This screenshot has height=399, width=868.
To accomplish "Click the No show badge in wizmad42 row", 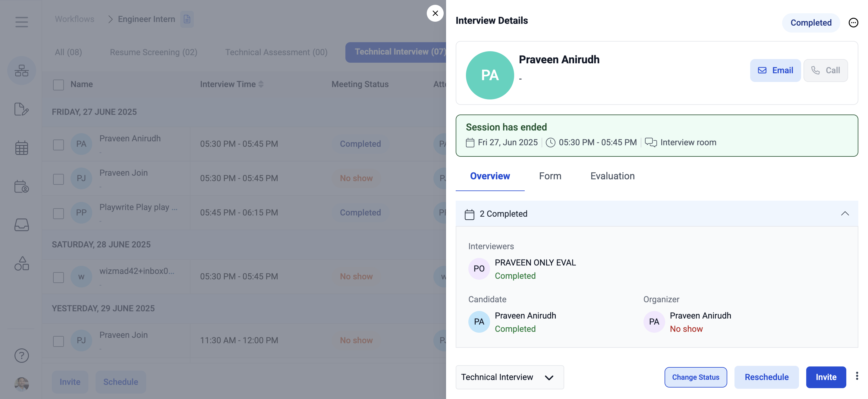I will (356, 276).
